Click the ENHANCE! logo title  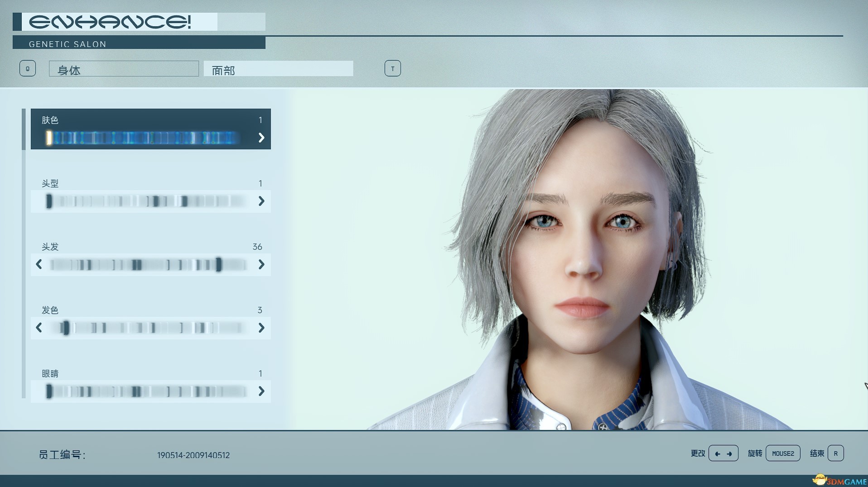[110, 22]
